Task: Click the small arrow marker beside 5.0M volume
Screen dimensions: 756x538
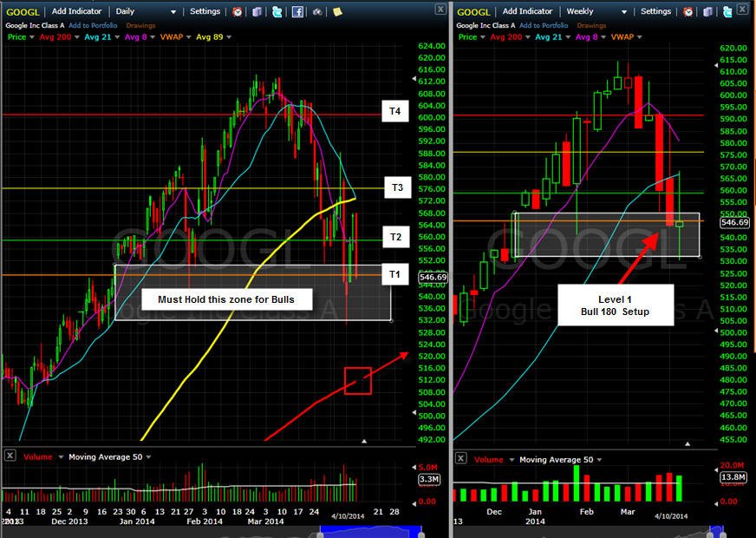Action: [414, 467]
